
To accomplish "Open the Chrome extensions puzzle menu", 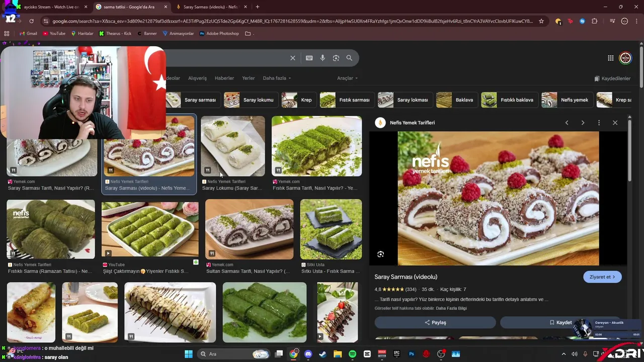I will [x=595, y=21].
